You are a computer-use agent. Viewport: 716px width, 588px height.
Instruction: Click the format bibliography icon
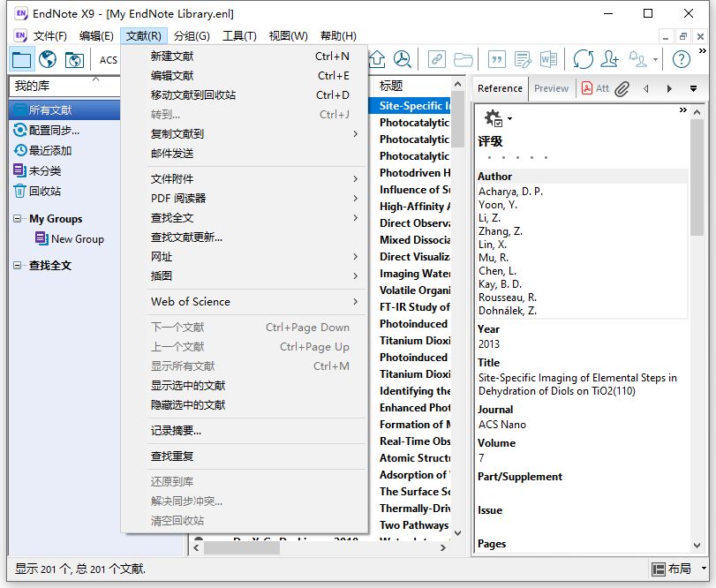tap(523, 59)
